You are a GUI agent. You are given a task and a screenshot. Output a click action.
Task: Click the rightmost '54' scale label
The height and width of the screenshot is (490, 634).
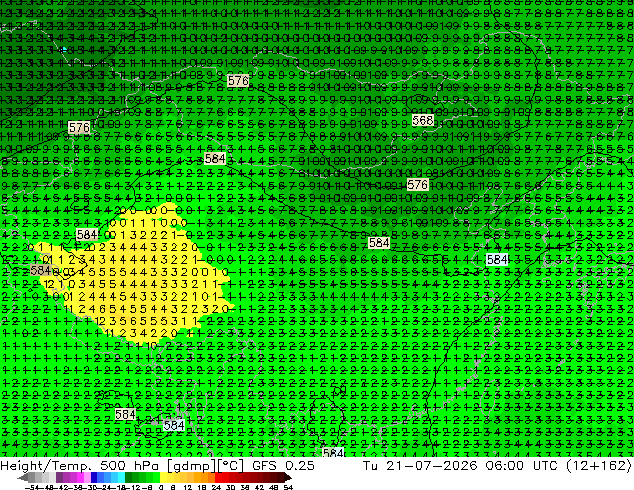(288, 487)
